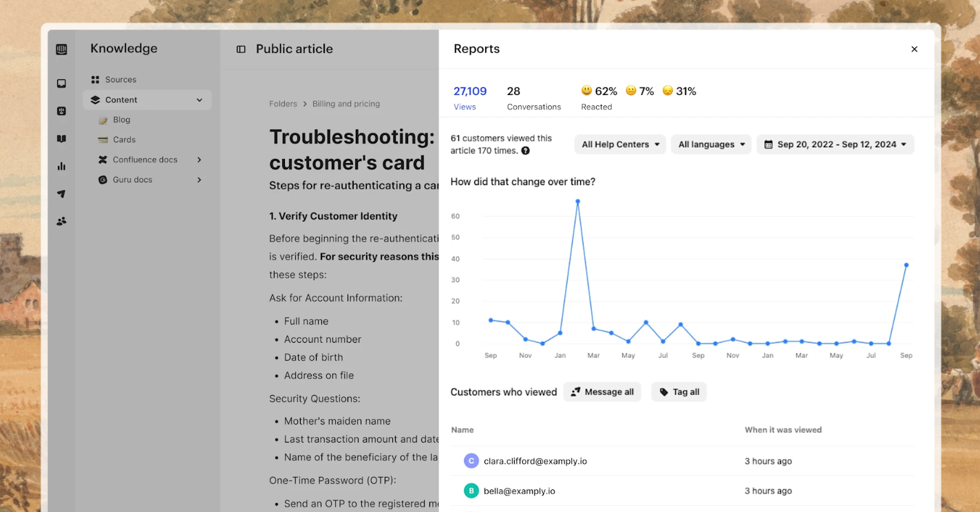Viewport: 980px width, 512px height.
Task: Toggle sidebar panel icon beside Public article
Action: click(x=241, y=50)
